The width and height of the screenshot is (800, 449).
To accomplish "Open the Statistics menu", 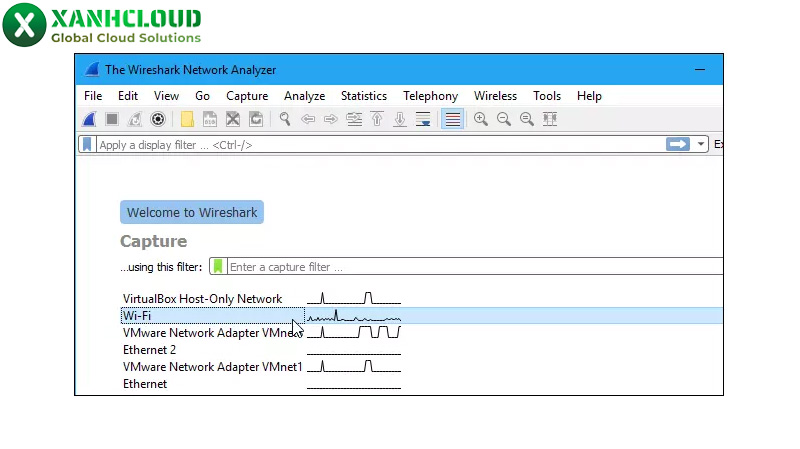I will 363,96.
